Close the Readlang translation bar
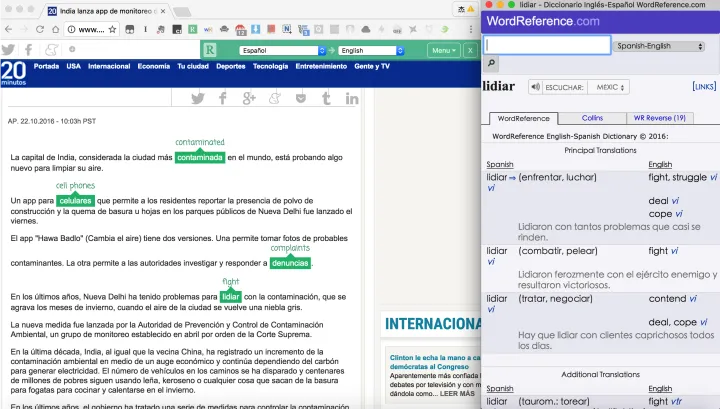Screen dimensions: 720x409 tap(470, 50)
